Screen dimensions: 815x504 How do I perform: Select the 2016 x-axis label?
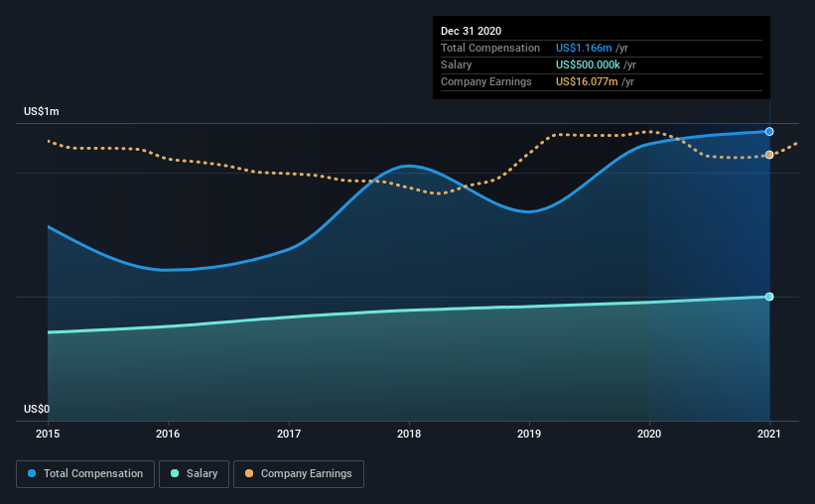168,434
